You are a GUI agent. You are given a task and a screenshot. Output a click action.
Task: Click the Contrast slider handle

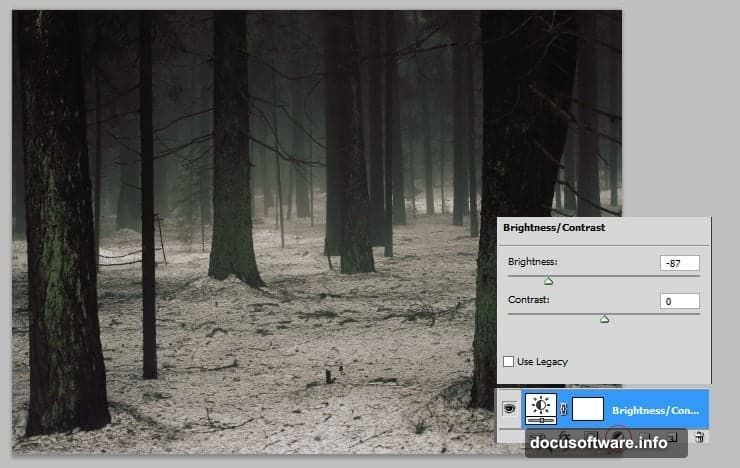pyautogui.click(x=604, y=319)
